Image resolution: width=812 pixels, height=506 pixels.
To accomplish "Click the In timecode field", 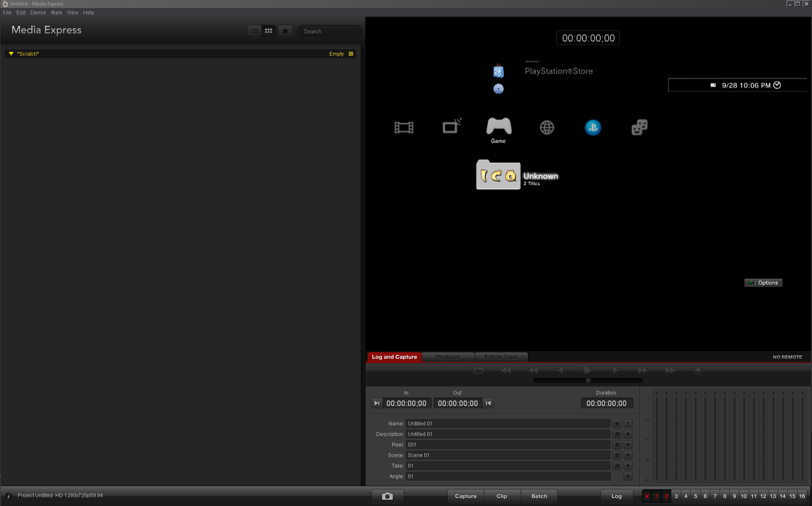I will 407,403.
